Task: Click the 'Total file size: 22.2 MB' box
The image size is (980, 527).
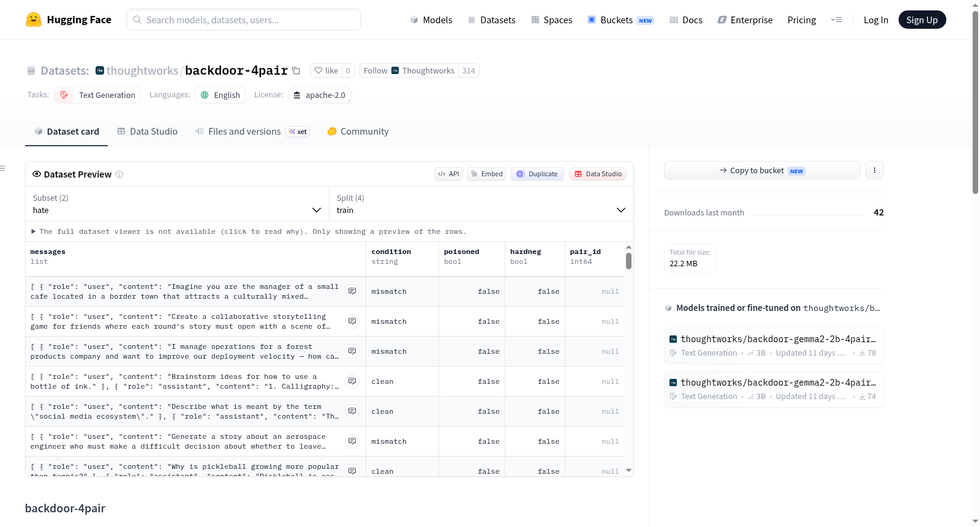Action: coord(690,258)
